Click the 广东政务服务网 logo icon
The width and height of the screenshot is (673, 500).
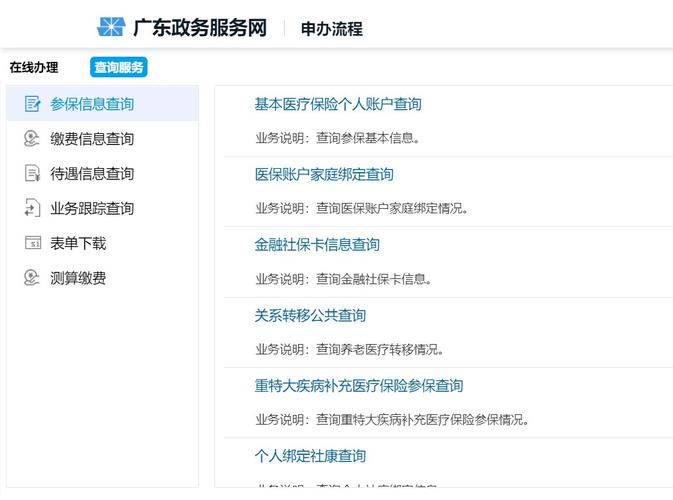(111, 27)
